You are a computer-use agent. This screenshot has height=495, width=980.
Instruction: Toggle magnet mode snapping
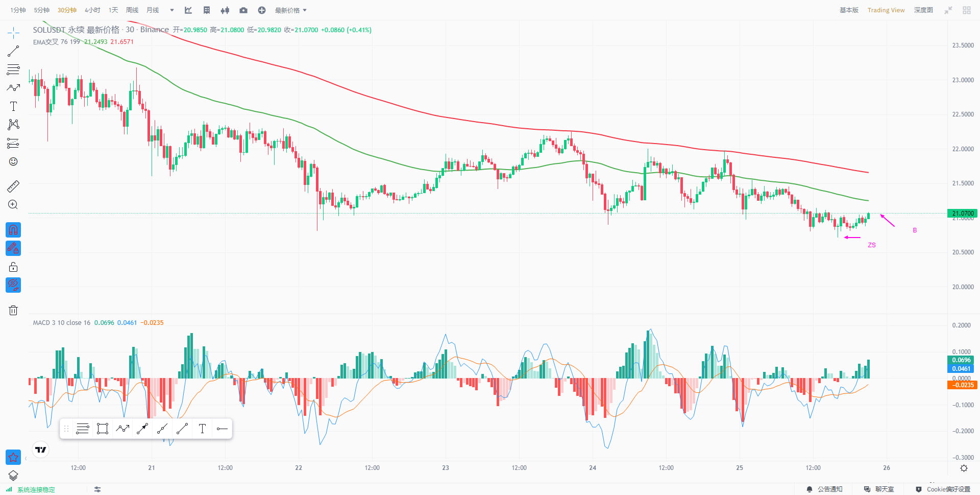13,230
